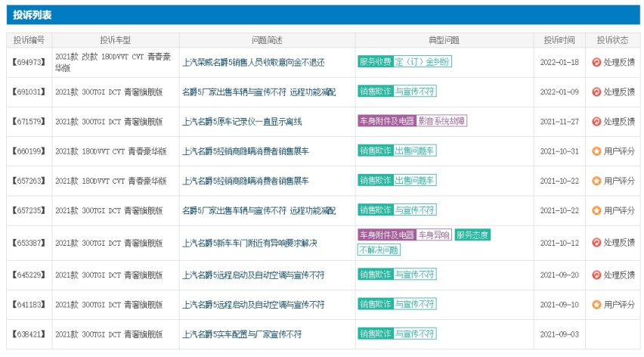Click 车身附件及电器 tag in row 671579
Screen dimensions: 644x357
387,121
